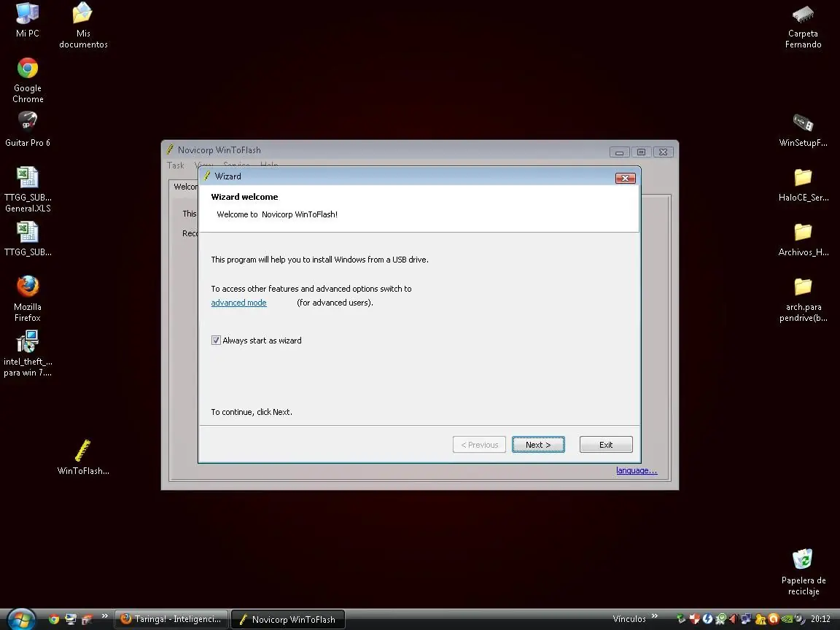The width and height of the screenshot is (840, 630).
Task: Click the red volume speaker tray icon
Action: point(734,619)
